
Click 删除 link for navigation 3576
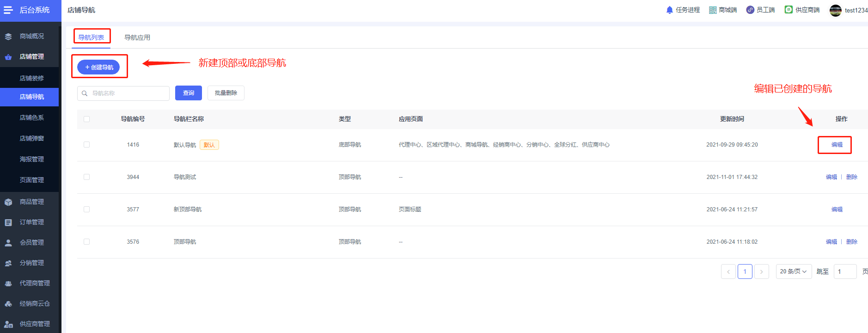coord(851,242)
